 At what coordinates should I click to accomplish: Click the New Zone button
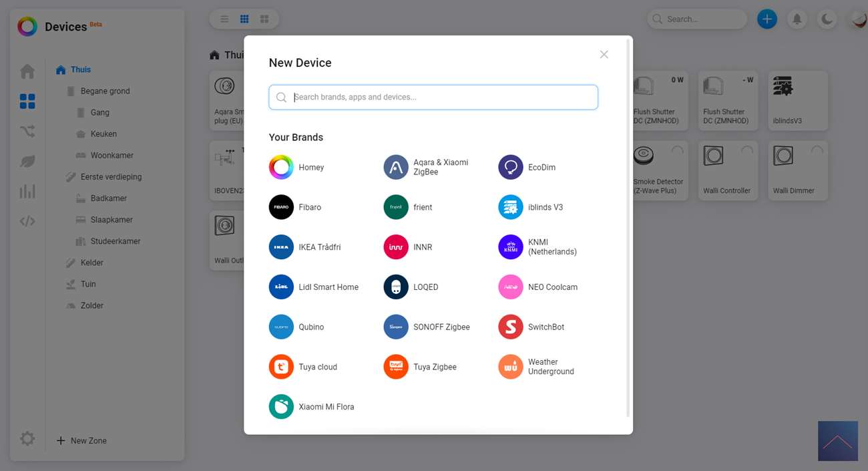(x=81, y=441)
